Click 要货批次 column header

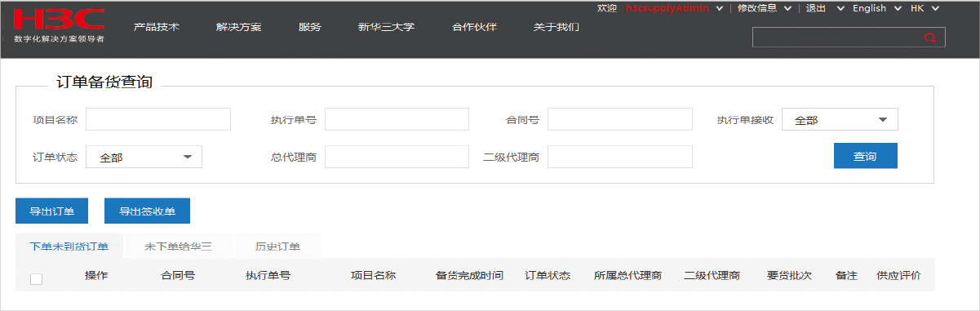789,275
